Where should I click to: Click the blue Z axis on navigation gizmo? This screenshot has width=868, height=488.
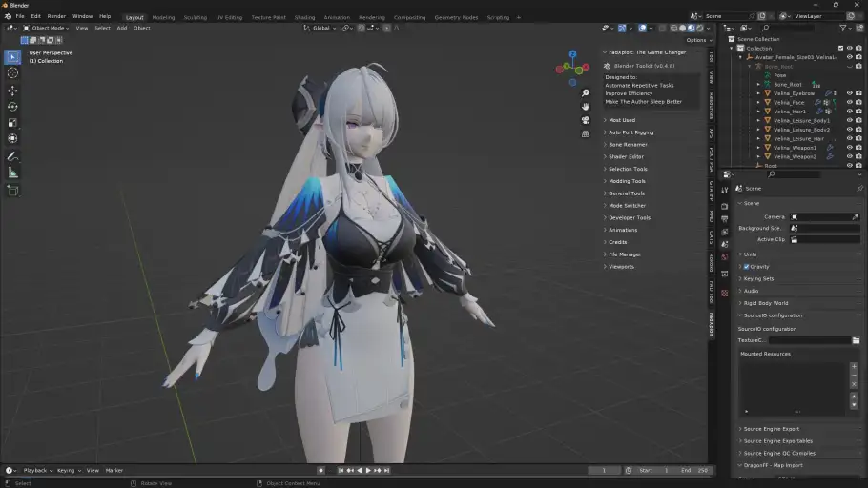point(573,53)
